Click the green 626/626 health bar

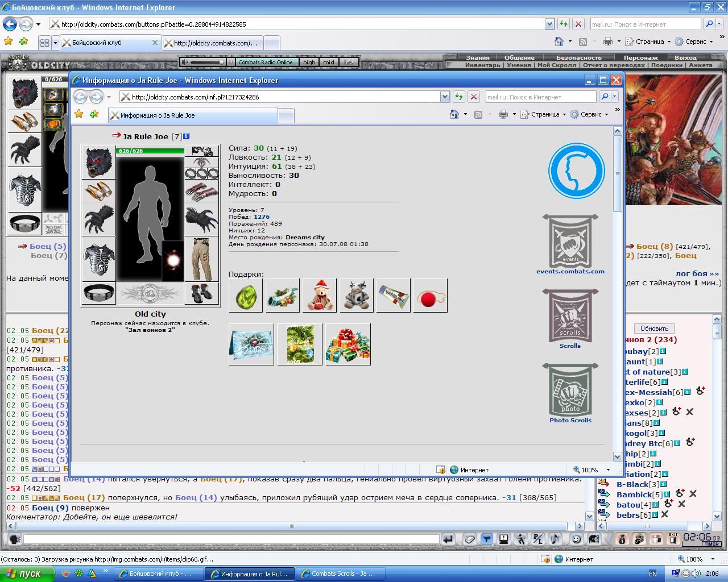pyautogui.click(x=150, y=151)
